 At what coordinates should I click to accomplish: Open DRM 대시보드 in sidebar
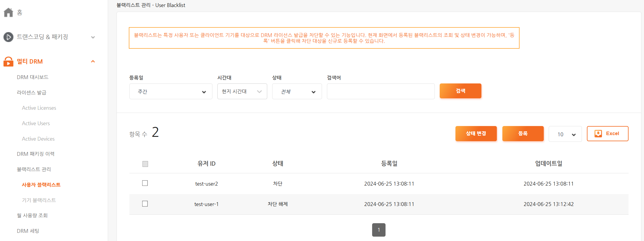33,77
